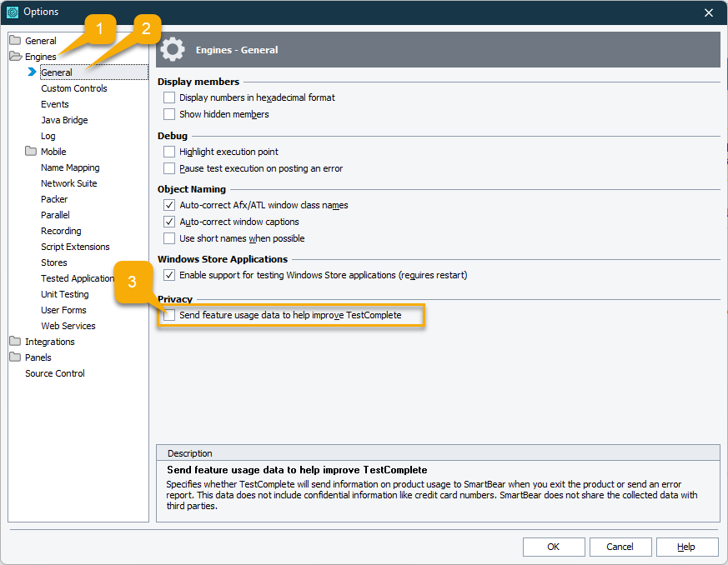Click the TestComplete icon in title bar
728x565 pixels.
pos(13,12)
